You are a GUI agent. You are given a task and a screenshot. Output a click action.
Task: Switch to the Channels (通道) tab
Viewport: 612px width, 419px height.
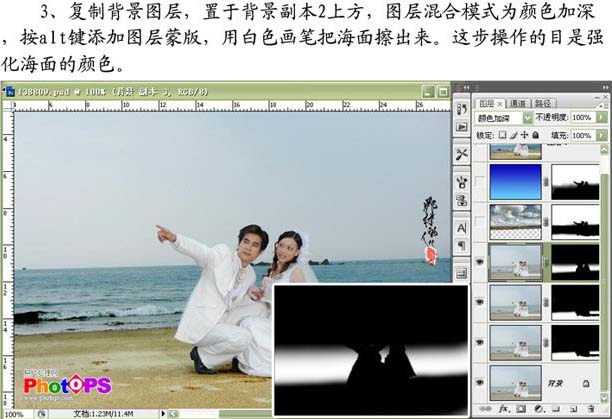[x=518, y=102]
